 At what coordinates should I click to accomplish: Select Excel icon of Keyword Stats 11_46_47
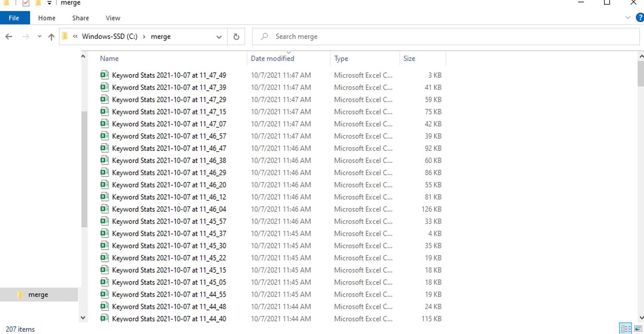[105, 148]
